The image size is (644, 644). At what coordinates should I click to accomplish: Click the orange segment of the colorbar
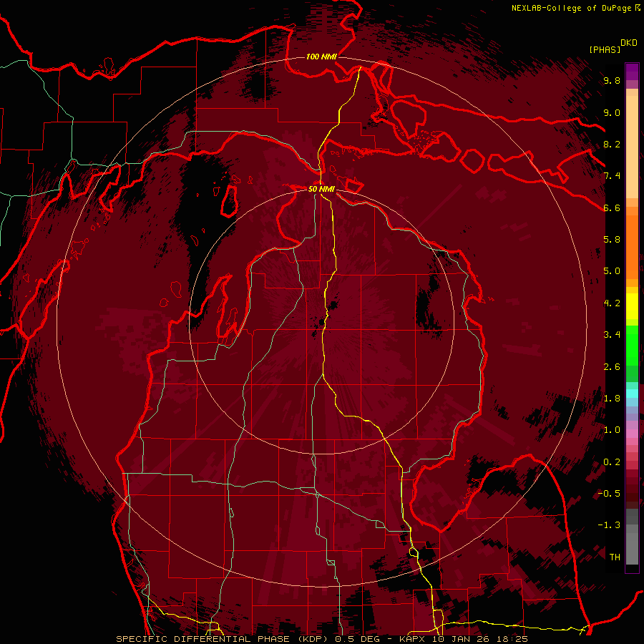[632, 246]
